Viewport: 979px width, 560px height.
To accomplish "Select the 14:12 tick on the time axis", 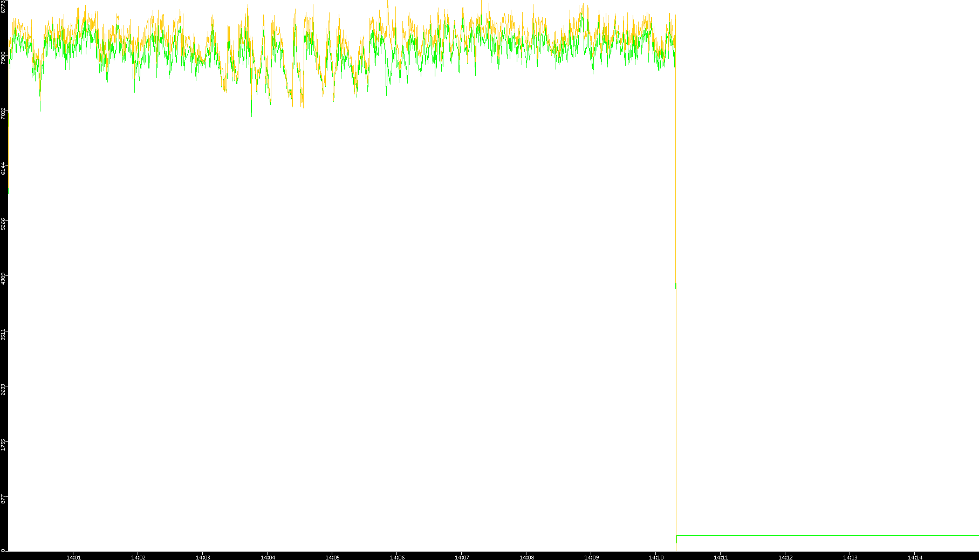I will click(x=785, y=557).
